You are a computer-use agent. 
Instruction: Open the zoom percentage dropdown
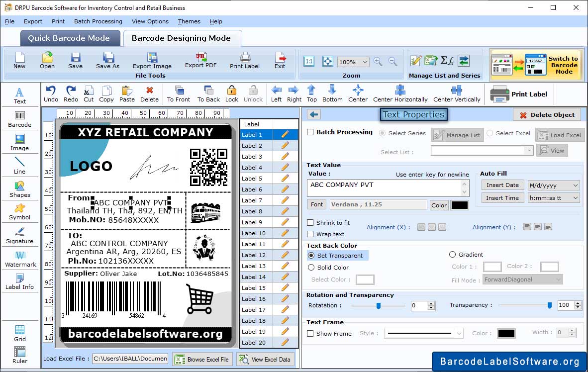point(365,62)
